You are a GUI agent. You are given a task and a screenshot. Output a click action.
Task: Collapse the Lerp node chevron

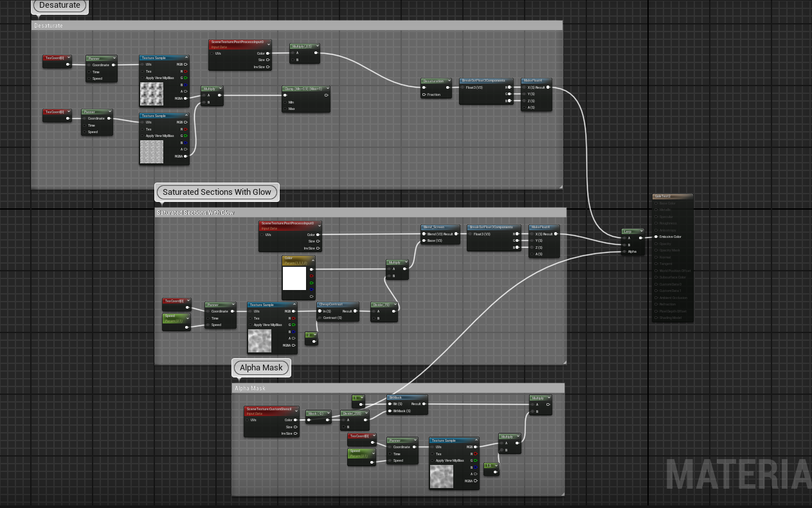[x=640, y=231]
